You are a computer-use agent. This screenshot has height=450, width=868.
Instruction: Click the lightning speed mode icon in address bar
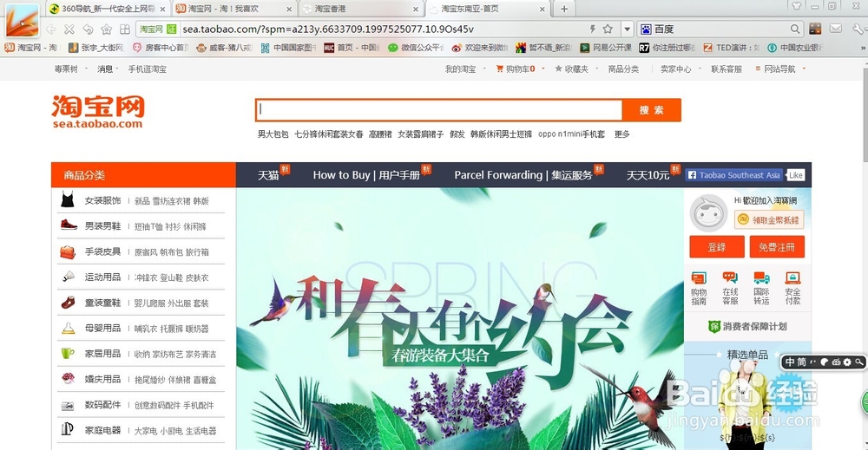pyautogui.click(x=592, y=29)
